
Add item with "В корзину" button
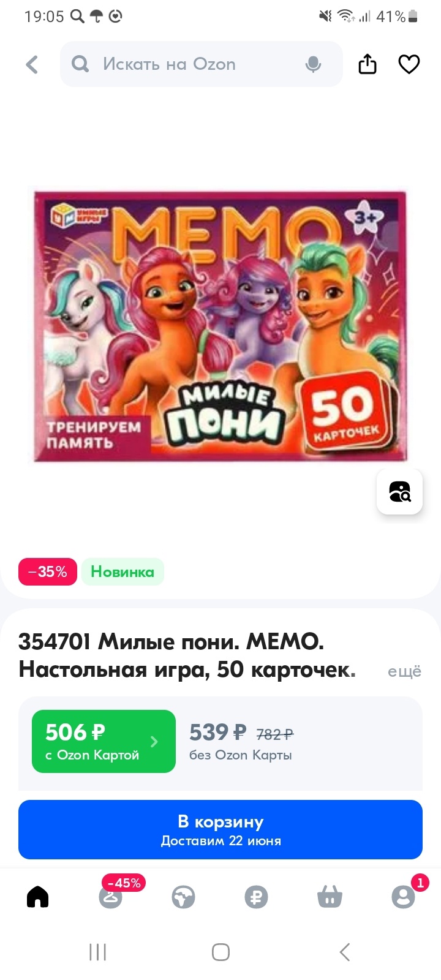click(x=221, y=829)
